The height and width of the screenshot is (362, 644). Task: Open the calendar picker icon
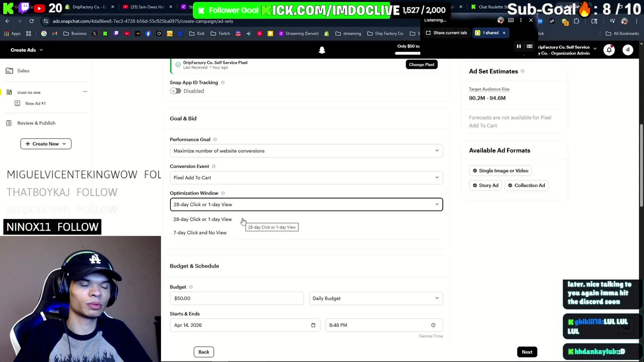coord(313,325)
